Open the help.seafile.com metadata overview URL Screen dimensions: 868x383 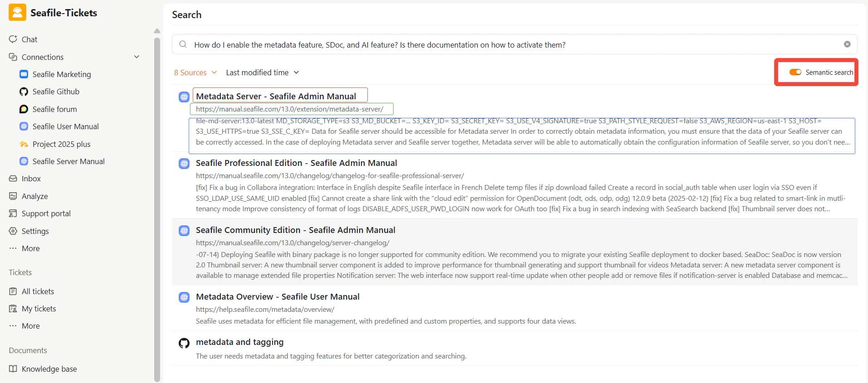[265, 310]
